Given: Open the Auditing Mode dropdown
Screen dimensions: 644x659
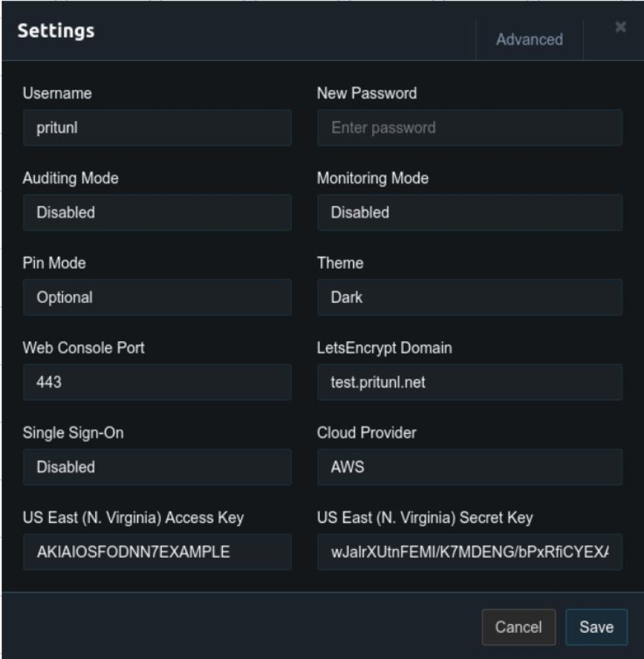Looking at the screenshot, I should pos(157,213).
